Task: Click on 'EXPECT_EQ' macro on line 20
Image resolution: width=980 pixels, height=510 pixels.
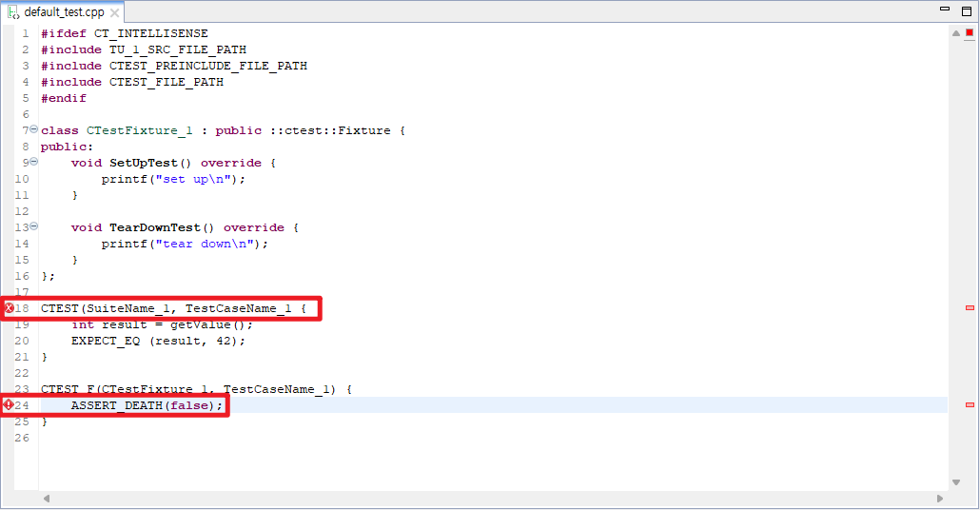Action: [106, 342]
